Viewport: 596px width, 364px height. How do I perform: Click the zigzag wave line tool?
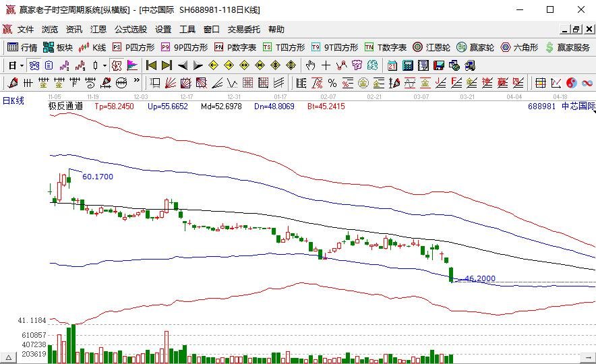click(x=341, y=66)
